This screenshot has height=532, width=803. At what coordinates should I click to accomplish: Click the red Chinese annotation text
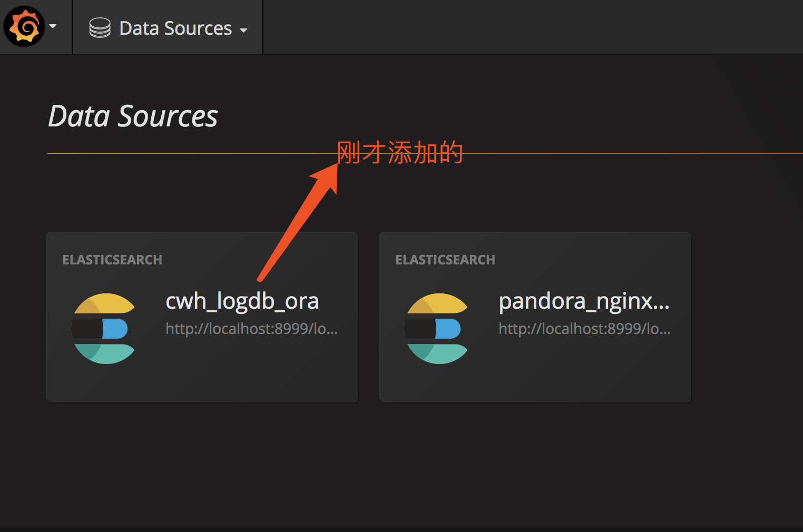pyautogui.click(x=399, y=153)
